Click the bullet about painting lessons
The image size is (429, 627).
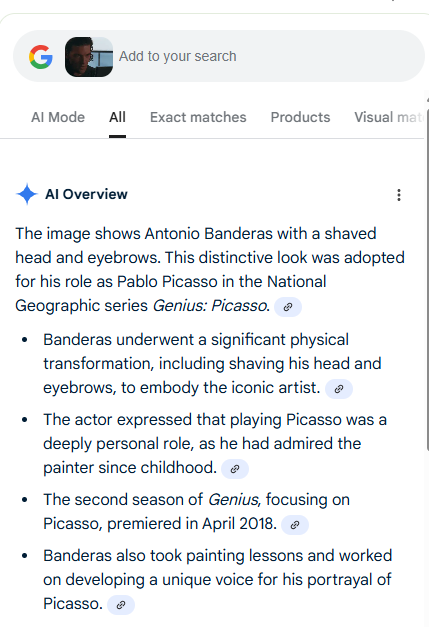(217, 579)
